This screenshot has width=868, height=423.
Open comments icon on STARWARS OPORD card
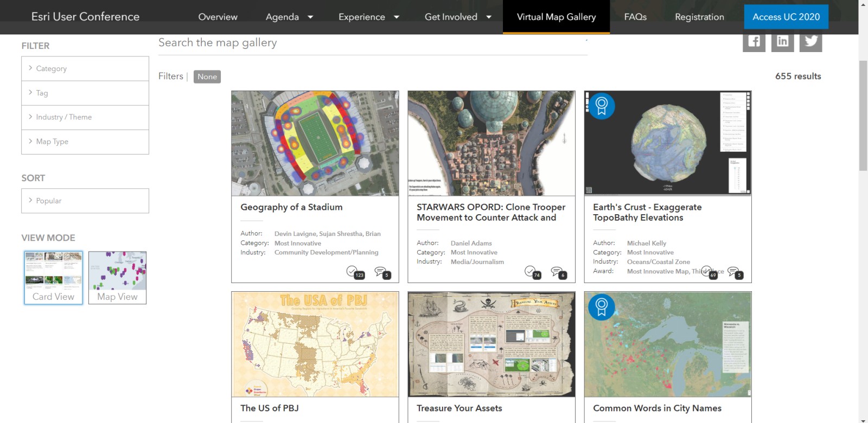coord(557,271)
